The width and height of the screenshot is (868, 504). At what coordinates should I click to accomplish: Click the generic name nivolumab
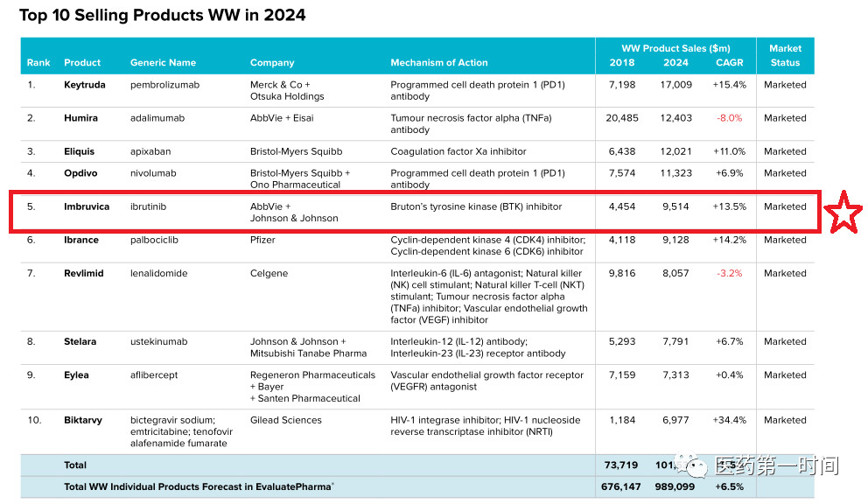pyautogui.click(x=153, y=173)
